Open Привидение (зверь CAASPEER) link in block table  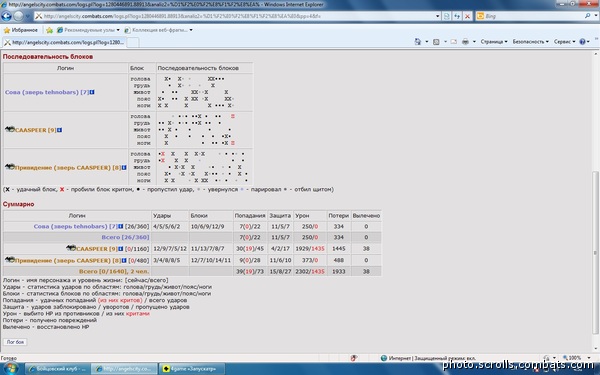pyautogui.click(x=68, y=168)
